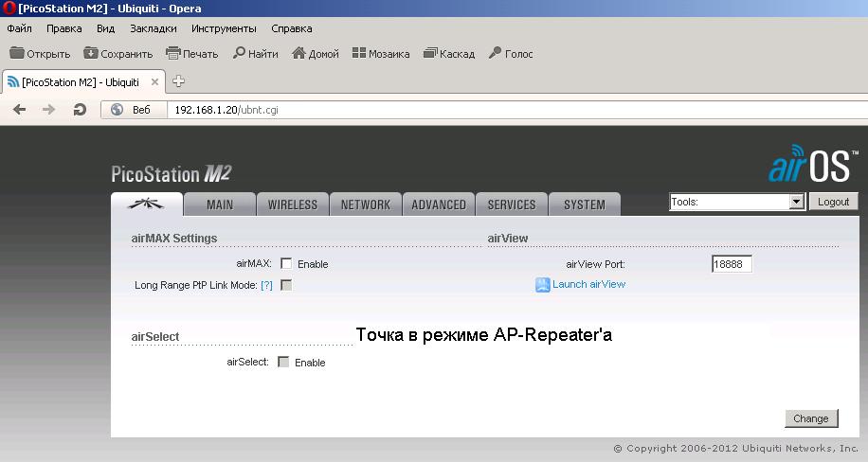Click the Logout button
The height and width of the screenshot is (462, 868).
point(834,202)
